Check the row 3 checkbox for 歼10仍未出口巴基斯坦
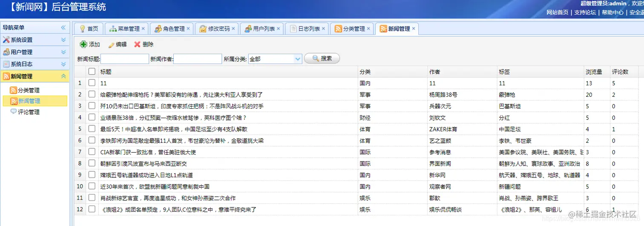644x226 pixels. click(92, 106)
